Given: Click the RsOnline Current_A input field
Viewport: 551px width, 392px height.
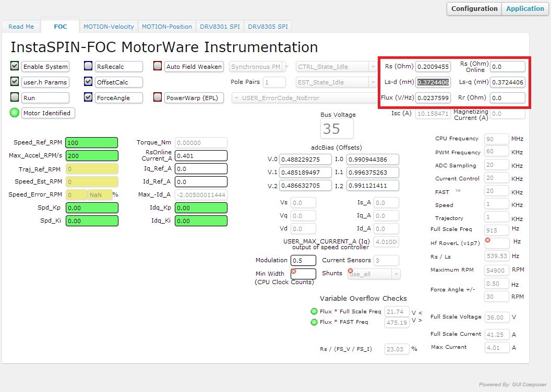Looking at the screenshot, I should 201,156.
